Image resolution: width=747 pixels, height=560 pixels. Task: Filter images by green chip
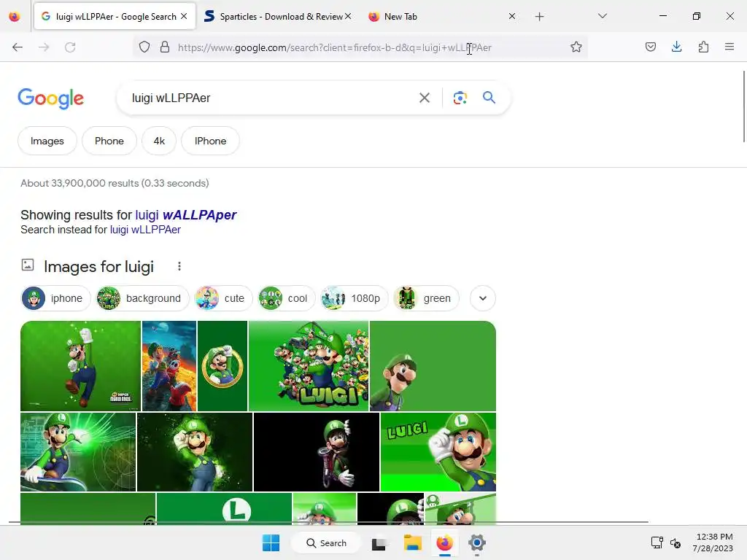426,298
